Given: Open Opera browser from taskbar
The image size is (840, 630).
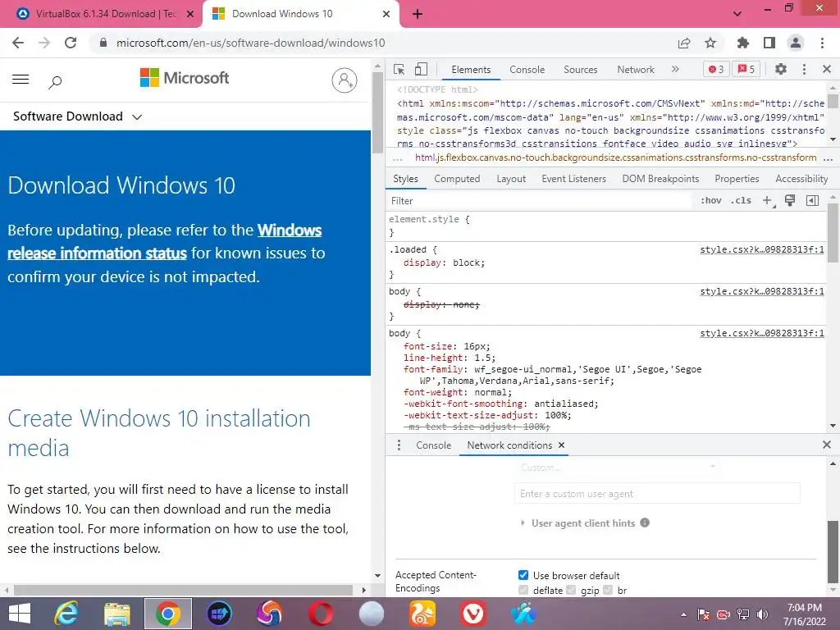Looking at the screenshot, I should 321,614.
